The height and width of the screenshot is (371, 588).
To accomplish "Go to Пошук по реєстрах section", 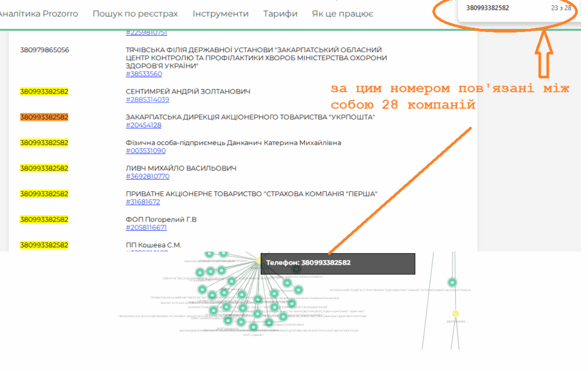I will click(x=135, y=13).
